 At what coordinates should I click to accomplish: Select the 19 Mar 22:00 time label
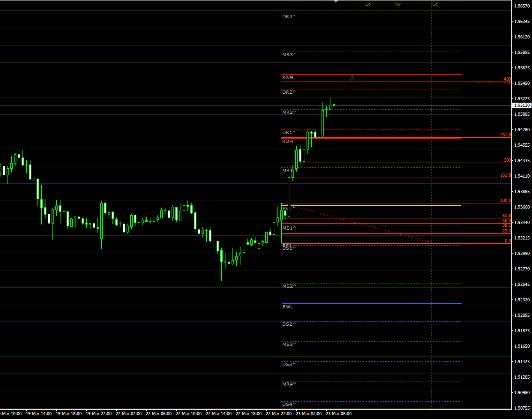[99, 414]
